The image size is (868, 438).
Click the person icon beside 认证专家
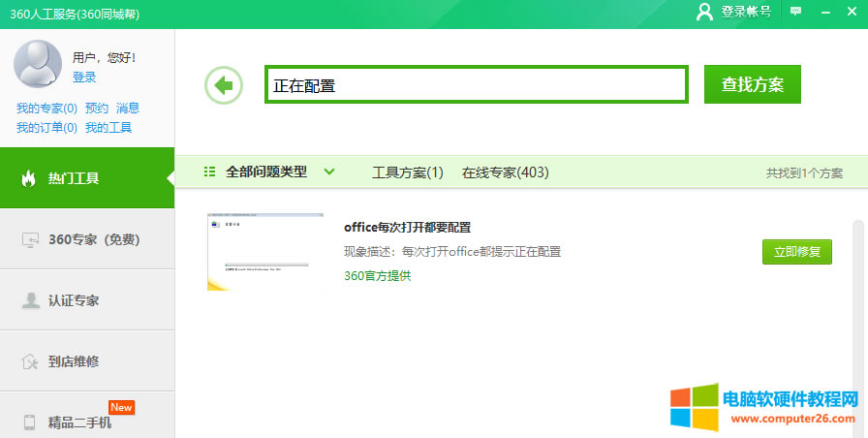[30, 300]
